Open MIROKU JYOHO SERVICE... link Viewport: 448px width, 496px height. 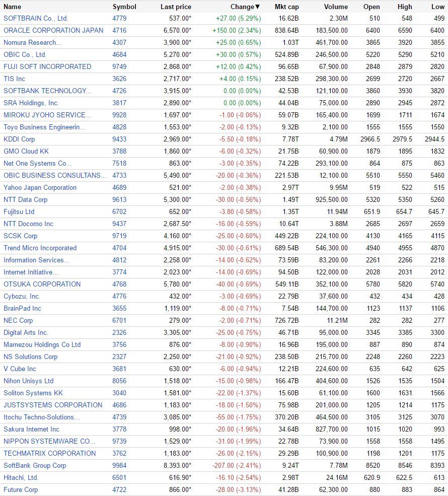point(47,115)
